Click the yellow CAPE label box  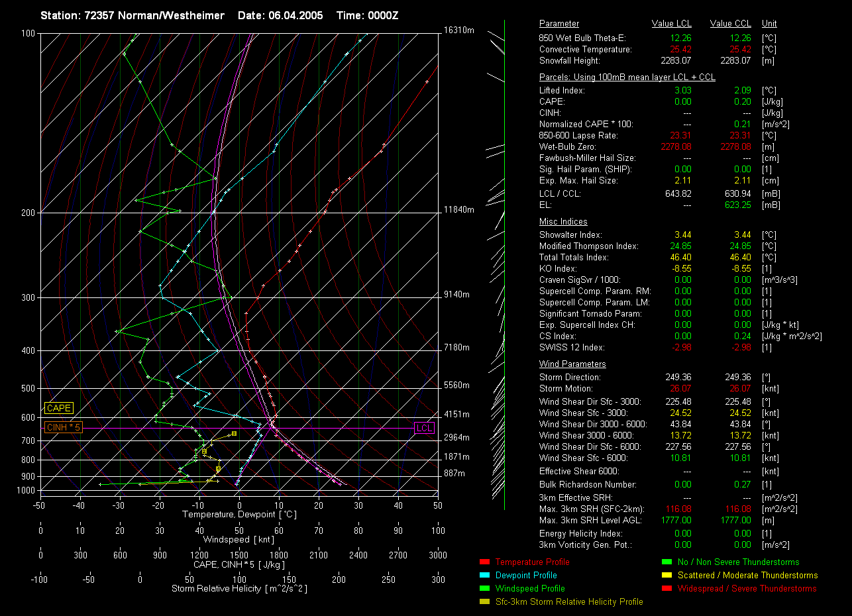tap(58, 408)
